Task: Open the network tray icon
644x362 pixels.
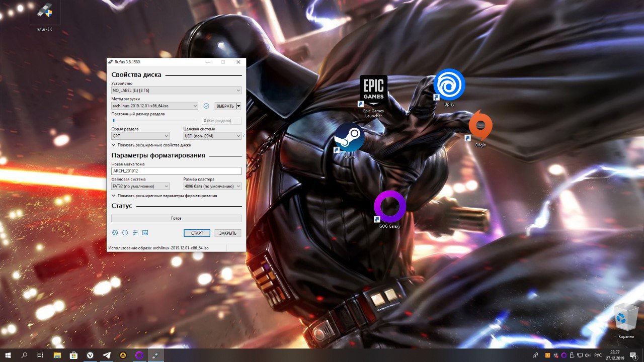Action: tap(580, 355)
